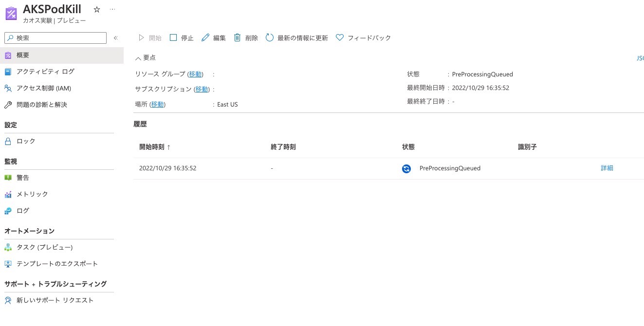
Task: Click the East US location value
Action: 228,105
